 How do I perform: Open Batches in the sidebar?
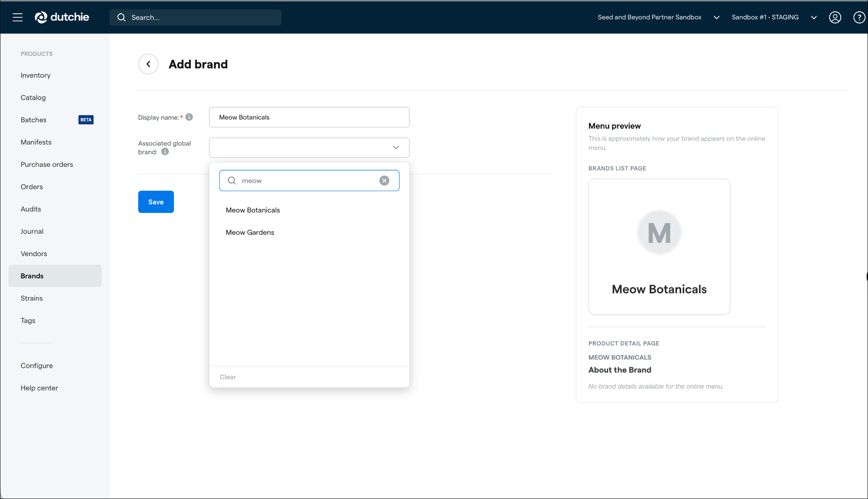coord(55,120)
